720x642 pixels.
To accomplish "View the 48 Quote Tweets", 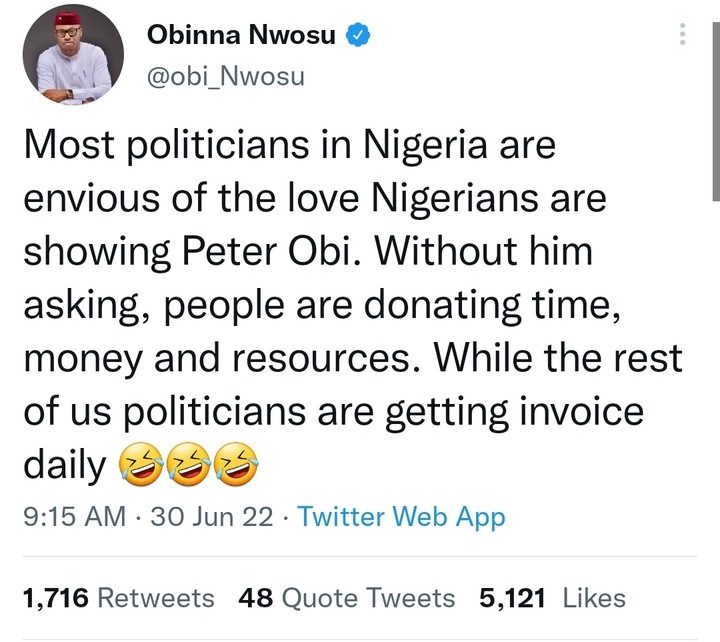I will pyautogui.click(x=347, y=598).
